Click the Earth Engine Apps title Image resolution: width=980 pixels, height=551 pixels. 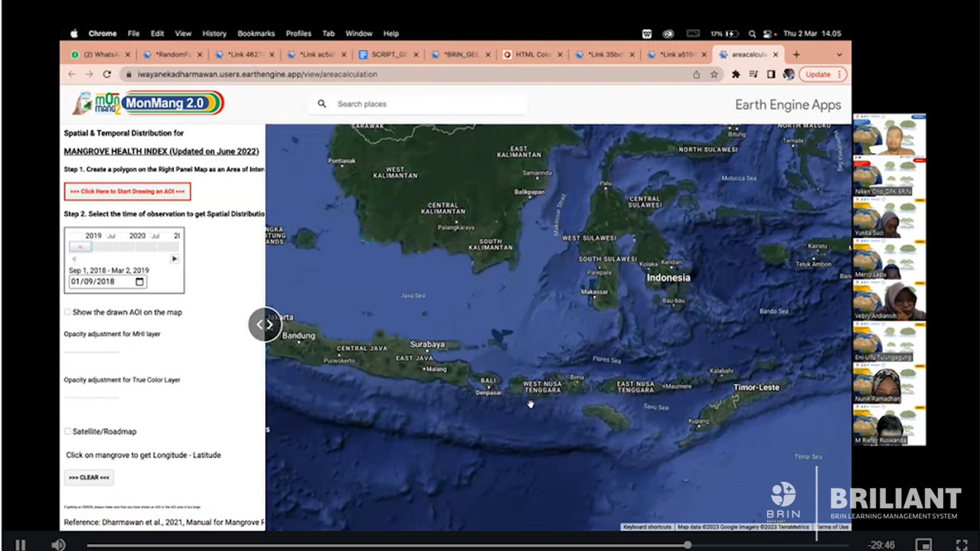coord(788,105)
